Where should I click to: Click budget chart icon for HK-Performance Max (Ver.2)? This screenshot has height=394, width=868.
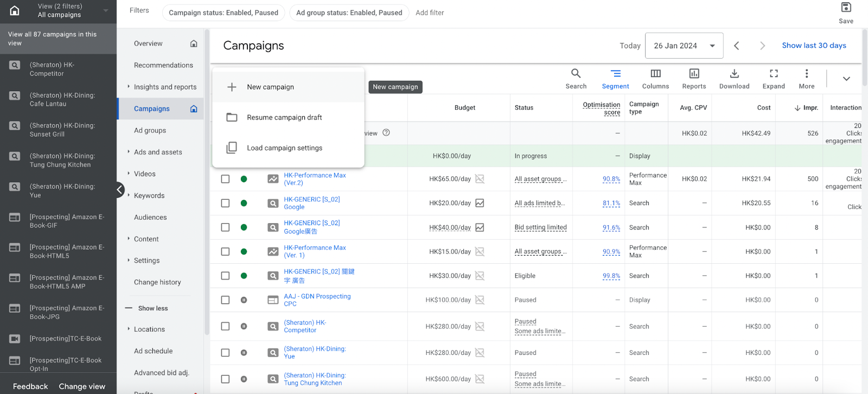coord(480,179)
